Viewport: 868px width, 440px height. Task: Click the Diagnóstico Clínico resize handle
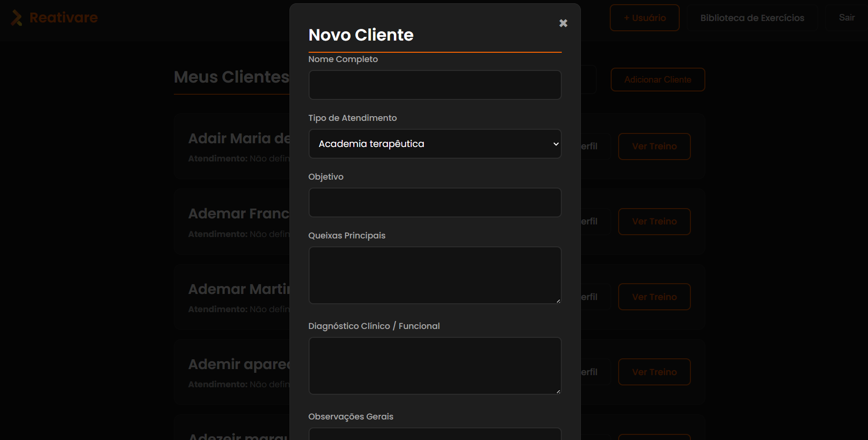558,391
